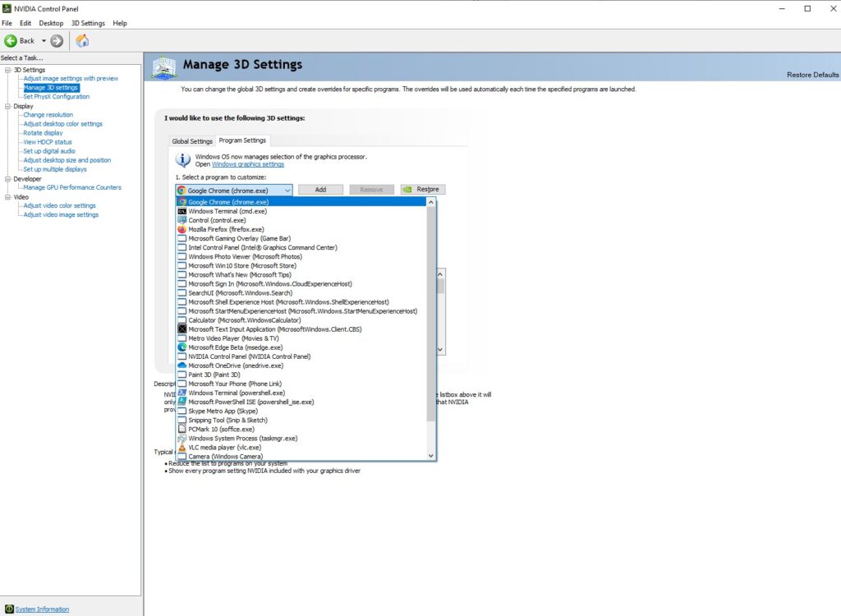Open Rotate display task
Screen dimensions: 841x616
coord(43,133)
